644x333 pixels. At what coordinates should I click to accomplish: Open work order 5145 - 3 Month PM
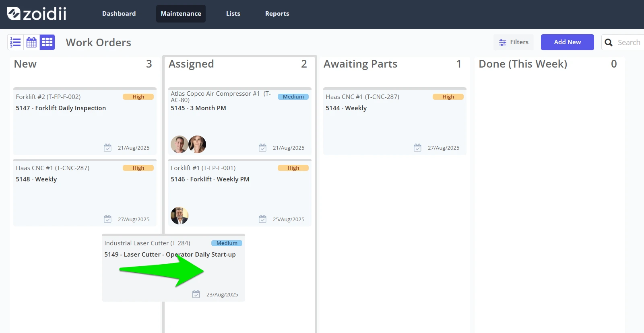pos(198,108)
